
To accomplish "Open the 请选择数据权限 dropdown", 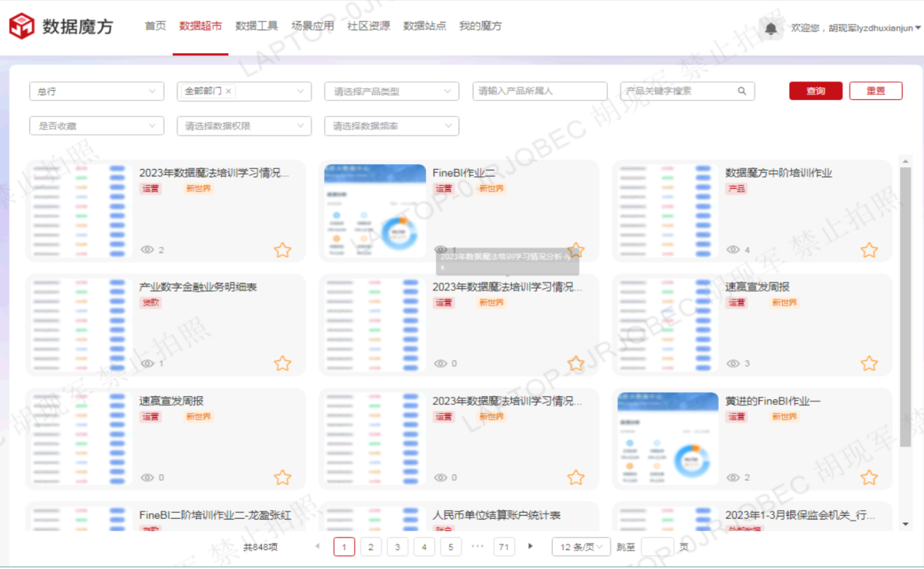I will (x=244, y=125).
